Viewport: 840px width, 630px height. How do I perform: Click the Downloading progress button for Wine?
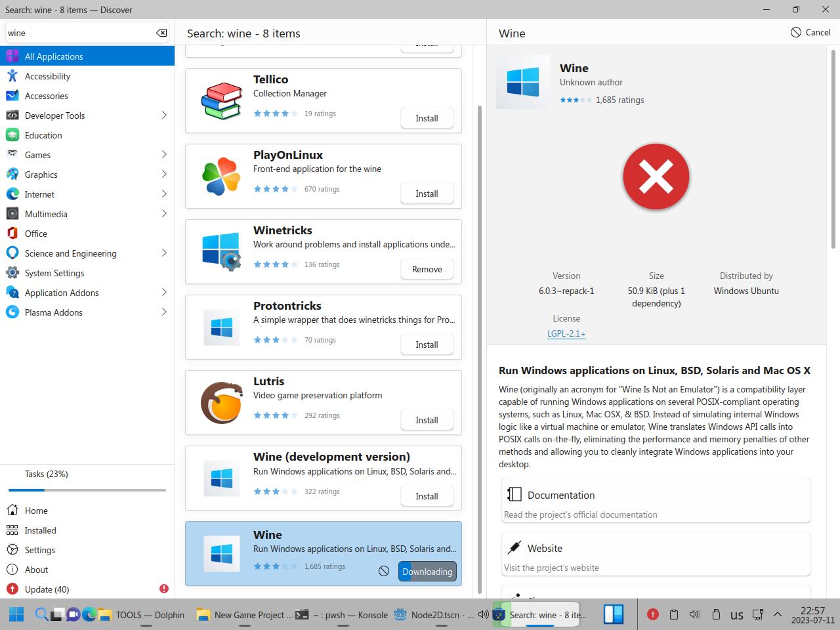[427, 572]
